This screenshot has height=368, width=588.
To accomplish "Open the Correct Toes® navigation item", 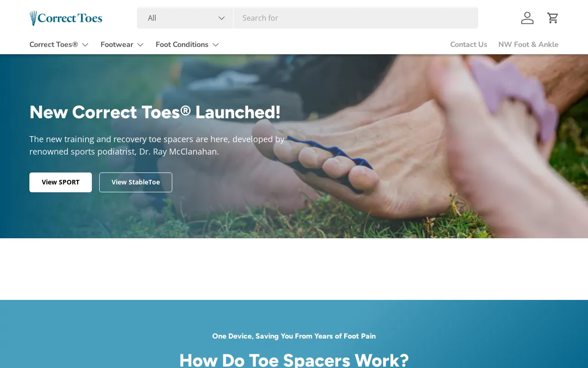I will pyautogui.click(x=54, y=45).
